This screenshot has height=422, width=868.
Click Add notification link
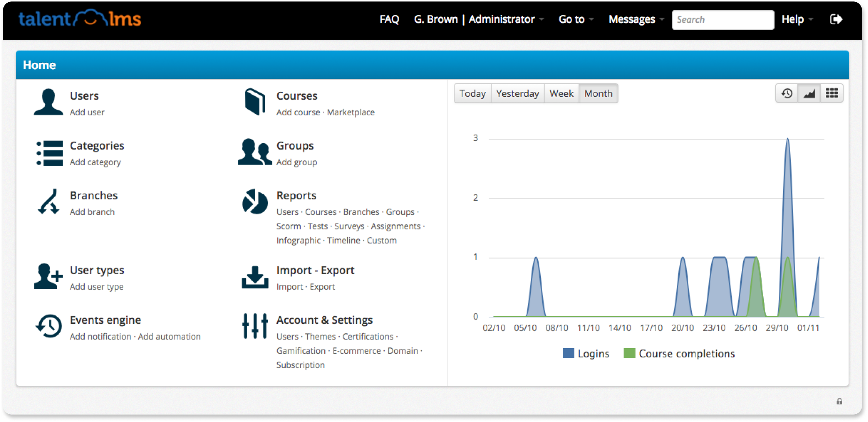coord(100,337)
